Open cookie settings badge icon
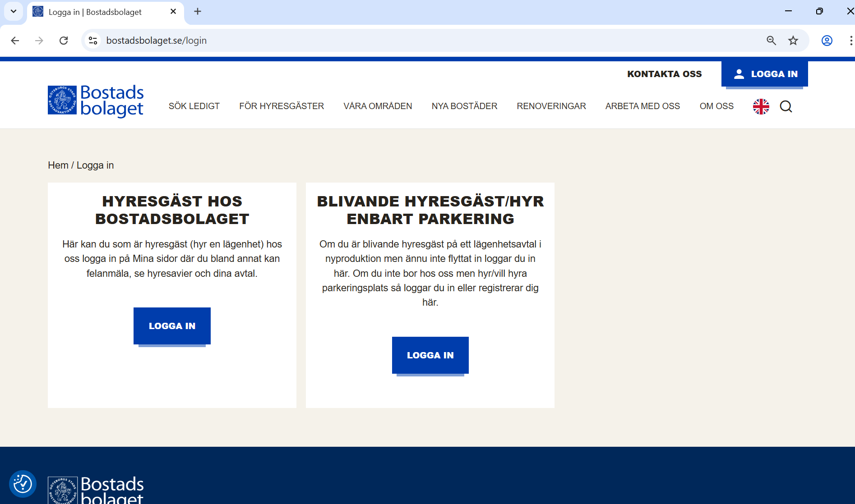855x504 pixels. tap(23, 484)
